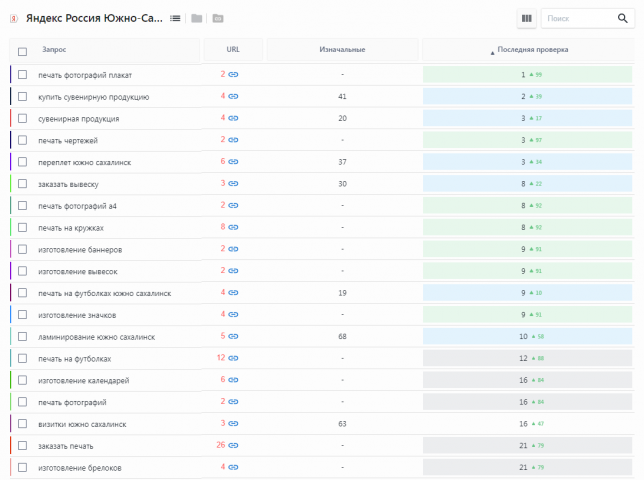Sort by the Изначальные column header
The height and width of the screenshot is (480, 644).
click(342, 49)
